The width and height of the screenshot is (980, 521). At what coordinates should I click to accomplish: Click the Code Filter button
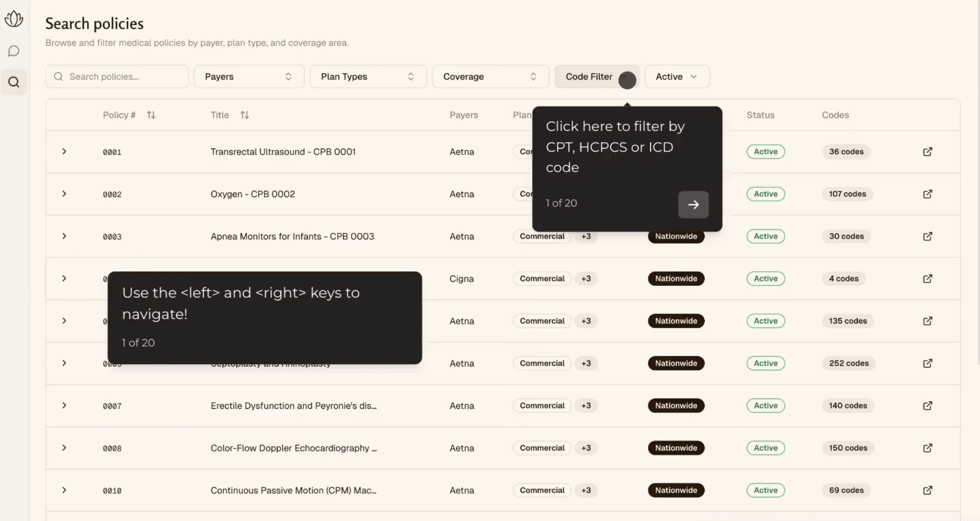point(597,77)
